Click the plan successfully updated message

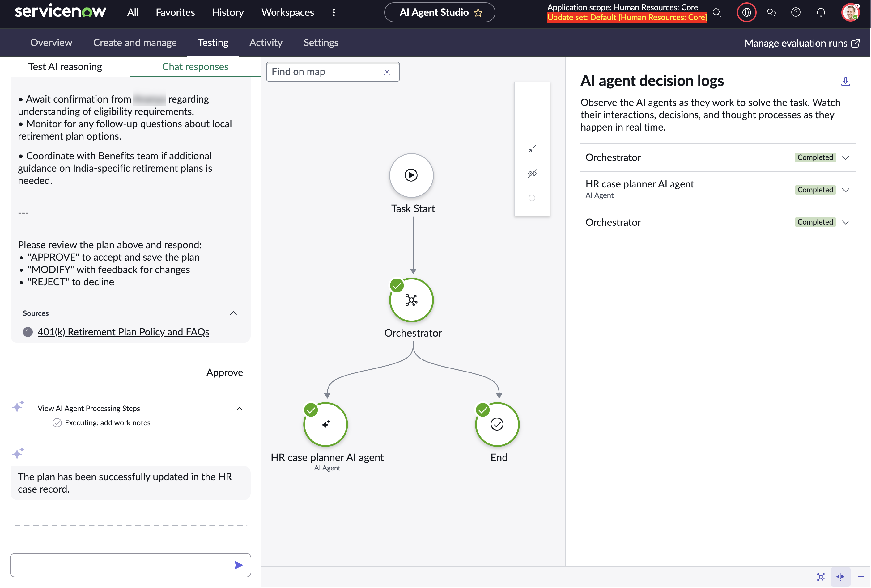130,483
